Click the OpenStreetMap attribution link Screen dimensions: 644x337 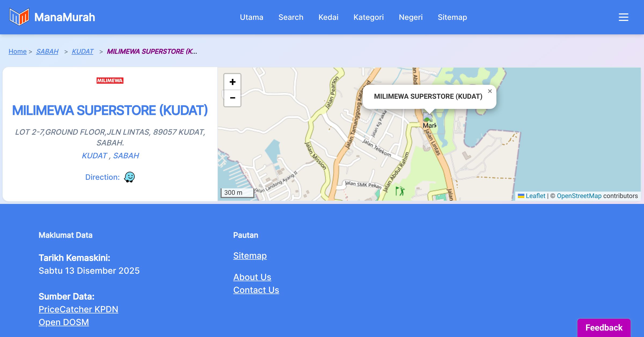point(579,196)
